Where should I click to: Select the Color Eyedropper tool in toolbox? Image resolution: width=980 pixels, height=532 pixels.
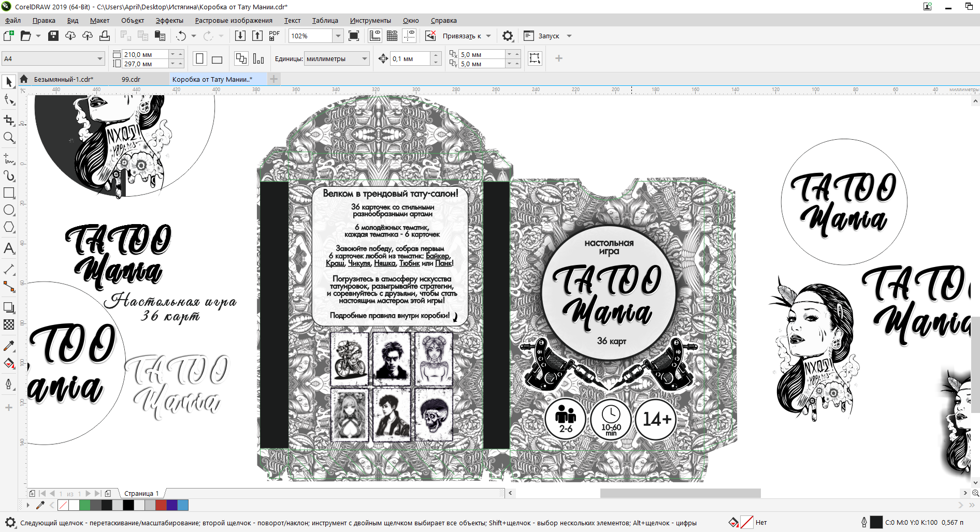pos(9,346)
